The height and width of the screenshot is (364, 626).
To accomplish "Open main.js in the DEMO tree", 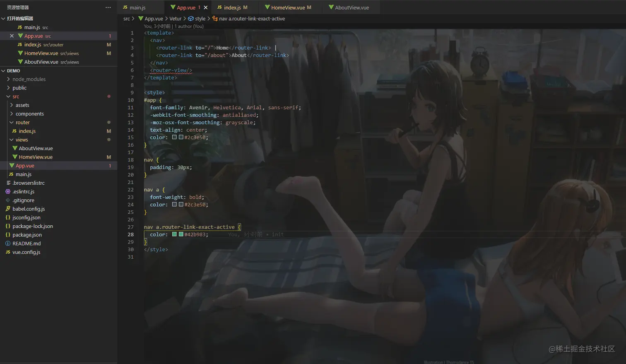I will [x=58, y=174].
